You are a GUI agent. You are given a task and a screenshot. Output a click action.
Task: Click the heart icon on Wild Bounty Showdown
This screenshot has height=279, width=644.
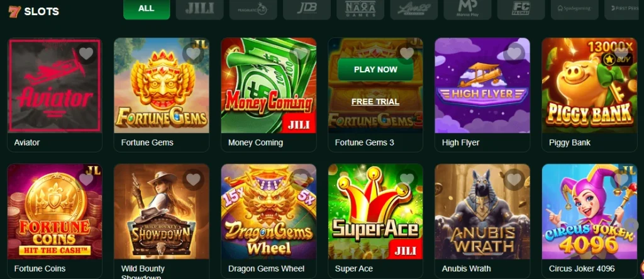pyautogui.click(x=193, y=179)
